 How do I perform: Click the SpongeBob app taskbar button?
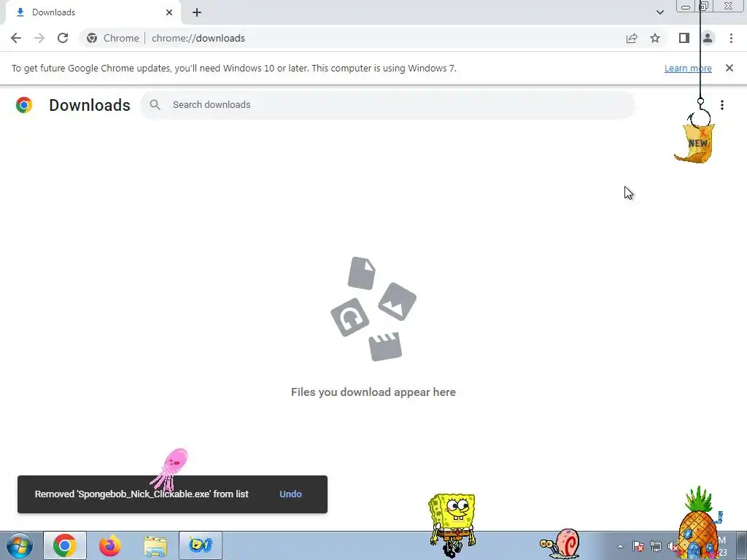(201, 545)
